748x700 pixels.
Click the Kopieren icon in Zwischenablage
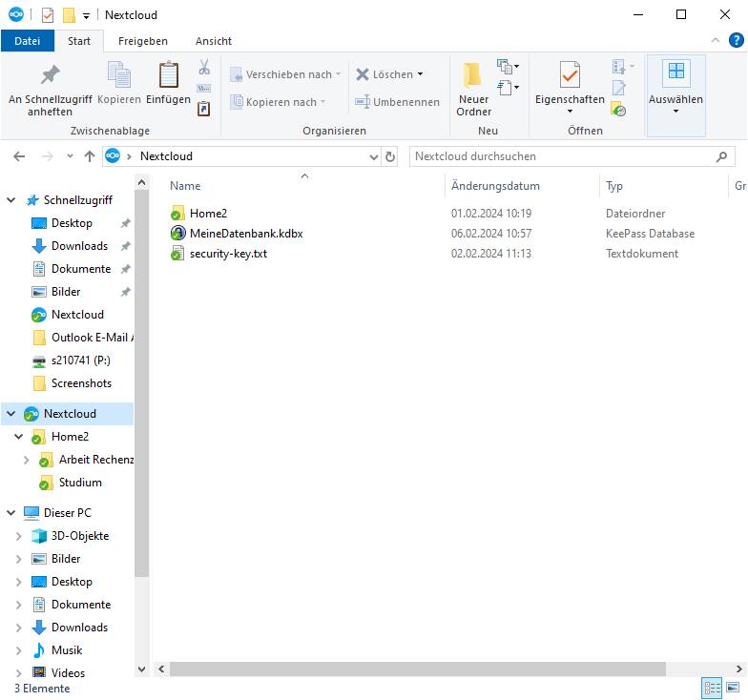click(118, 74)
